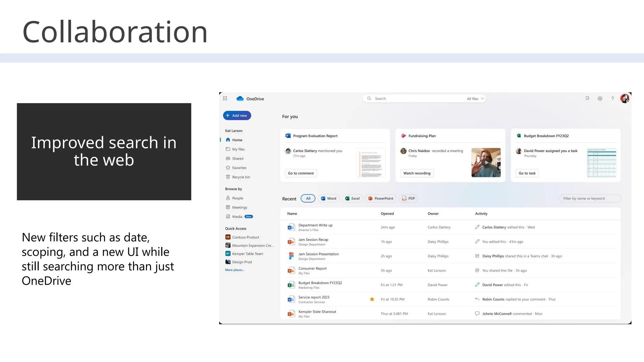The image size is (644, 362).
Task: Play the Fundraising Plan meeting video thumbnail
Action: [486, 162]
